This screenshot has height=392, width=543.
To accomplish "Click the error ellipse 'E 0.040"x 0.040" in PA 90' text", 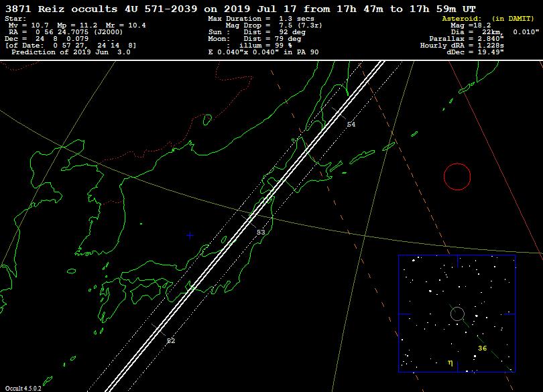I will tap(263, 52).
